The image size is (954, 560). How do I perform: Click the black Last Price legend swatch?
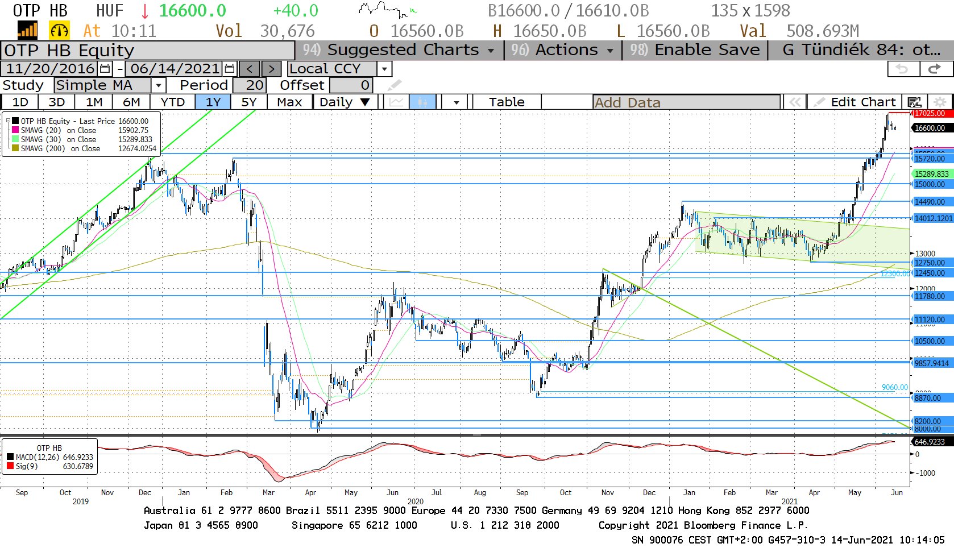[15, 121]
